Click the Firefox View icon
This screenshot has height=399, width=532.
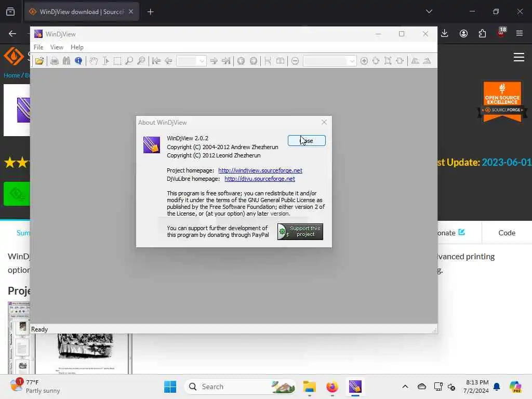(x=10, y=12)
